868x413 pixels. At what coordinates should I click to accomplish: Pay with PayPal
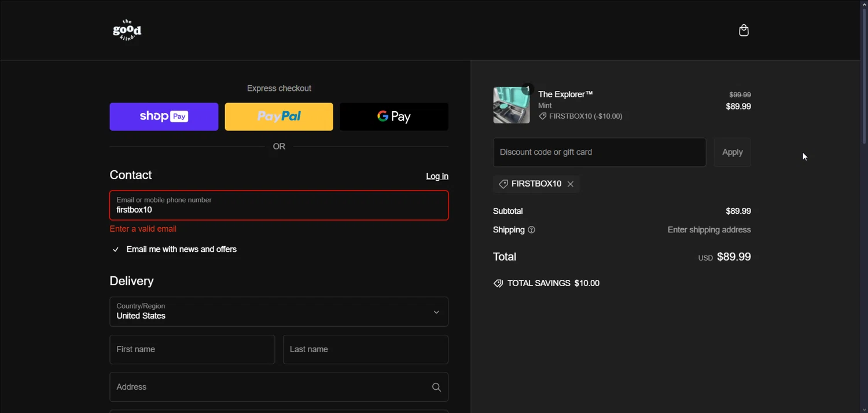279,116
